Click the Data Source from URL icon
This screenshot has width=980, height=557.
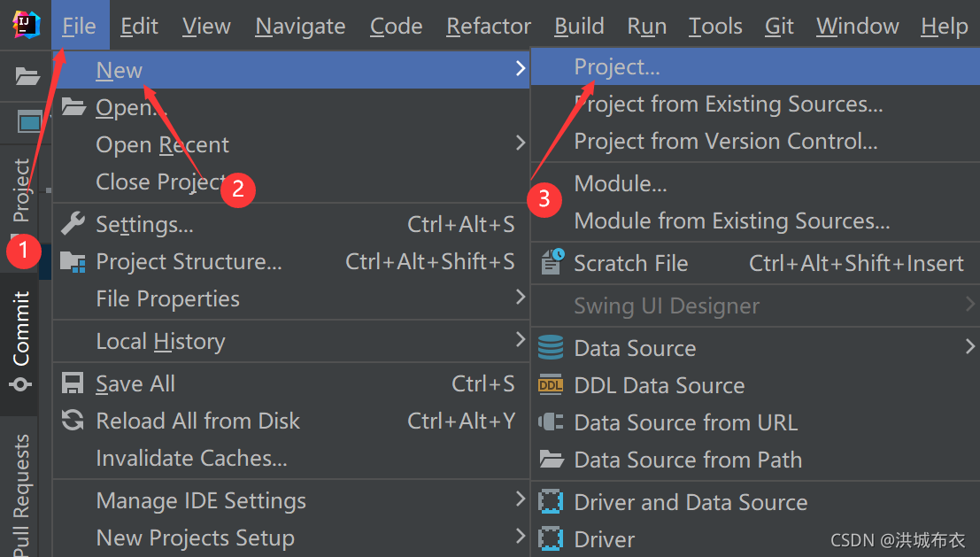551,422
